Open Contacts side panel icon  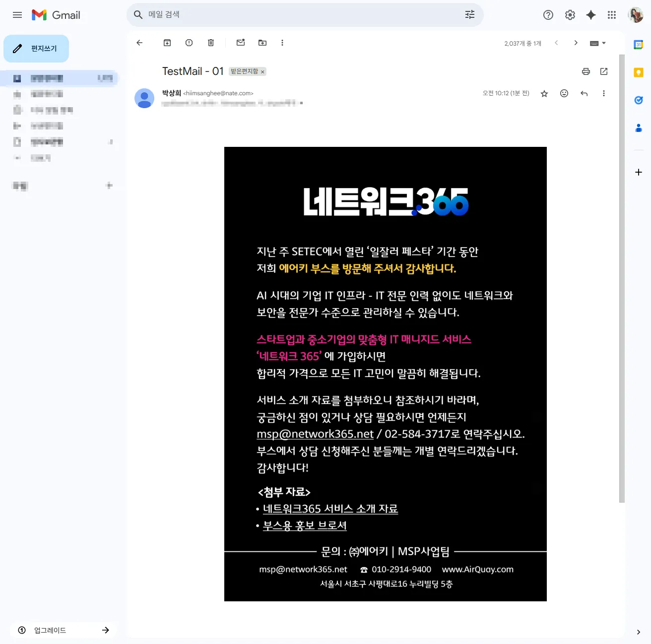639,128
